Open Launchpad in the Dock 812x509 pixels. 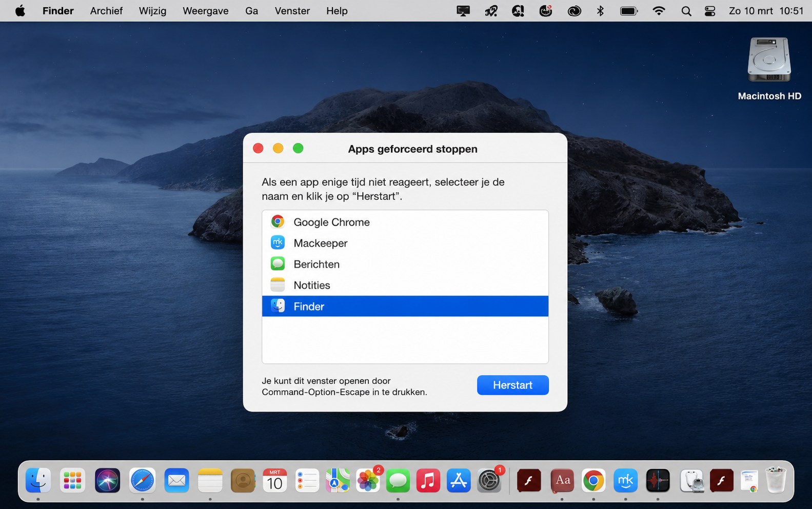click(72, 481)
